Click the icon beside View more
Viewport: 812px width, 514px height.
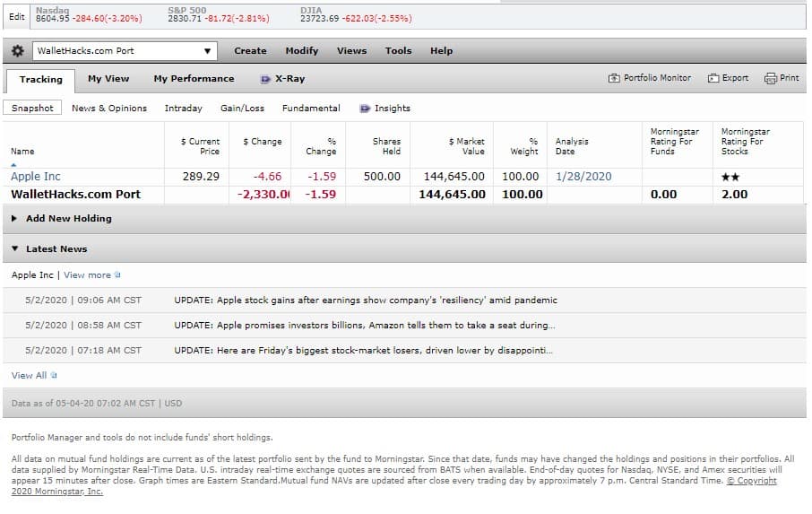(x=117, y=275)
